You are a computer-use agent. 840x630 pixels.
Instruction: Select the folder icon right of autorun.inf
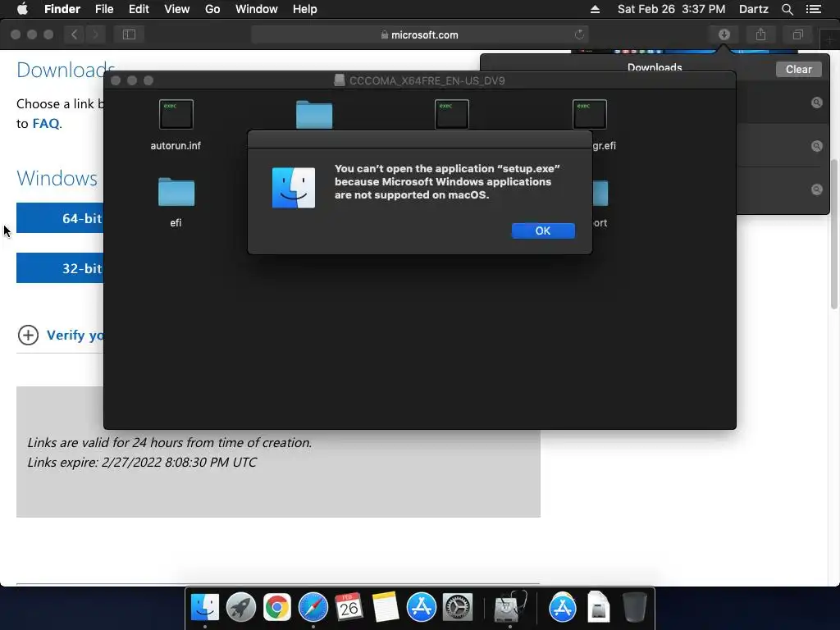pyautogui.click(x=314, y=114)
